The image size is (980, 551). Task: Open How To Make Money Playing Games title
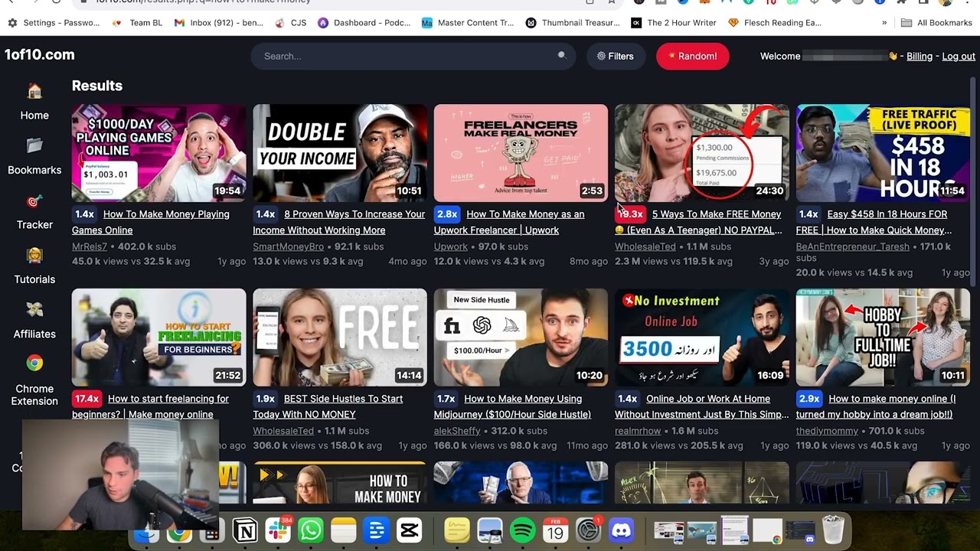151,222
